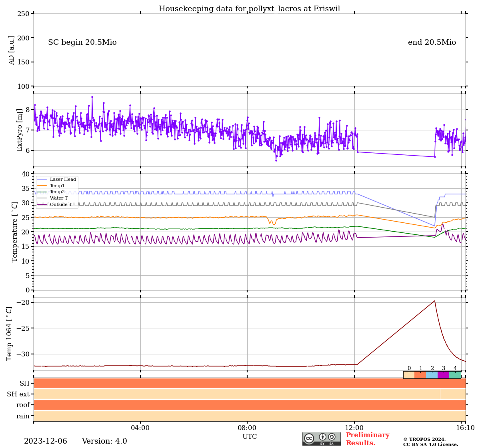Viewport: 480px width, 448px height.
Task: Click the orange SH status bar
Action: [250, 383]
